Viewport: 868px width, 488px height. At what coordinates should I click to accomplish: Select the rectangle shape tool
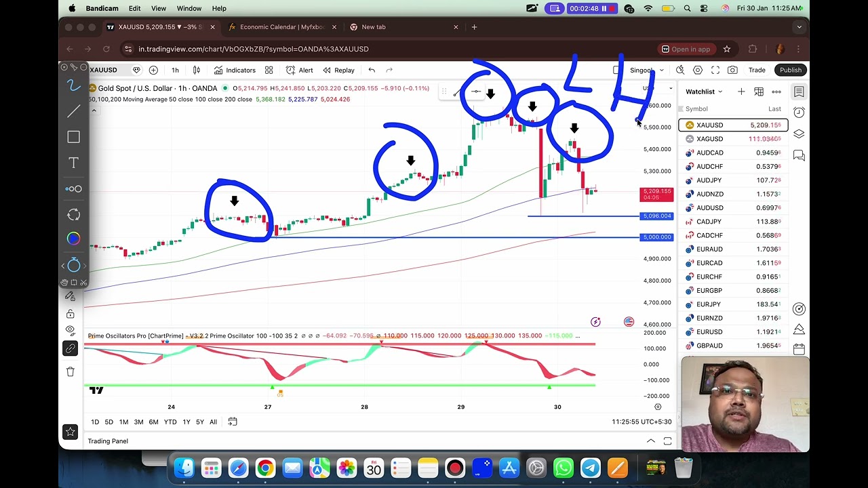pos(73,137)
